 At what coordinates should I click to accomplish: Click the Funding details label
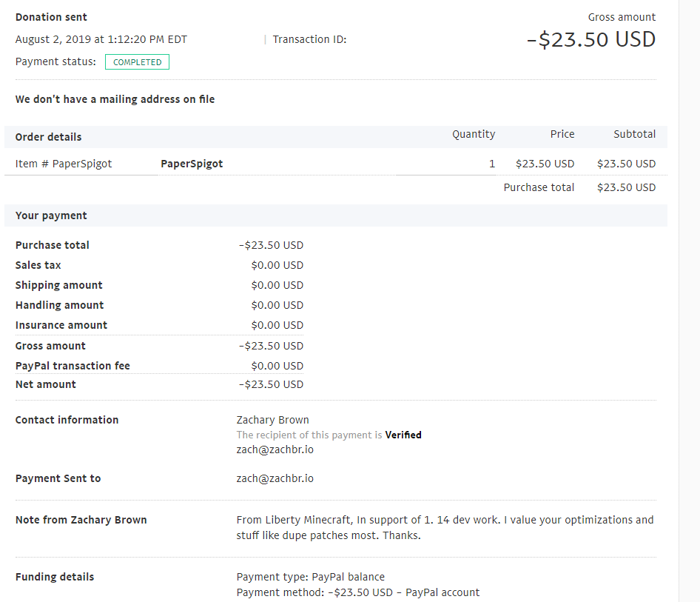[x=55, y=577]
